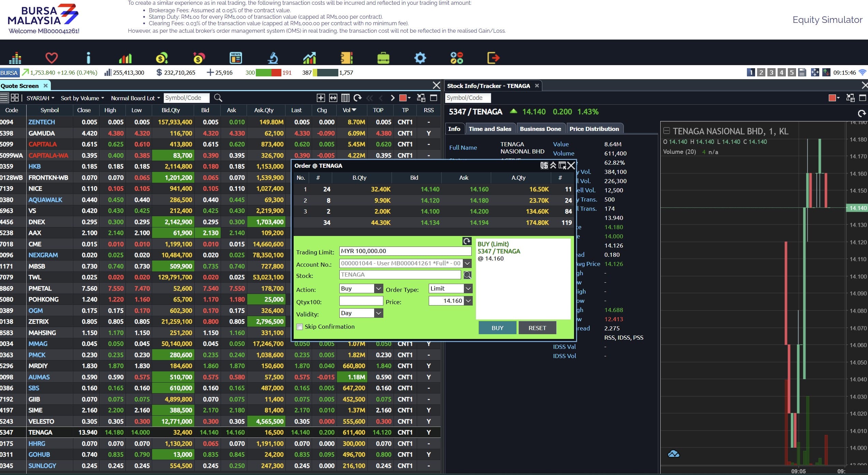
Task: Click the blue gear settings icon
Action: [420, 58]
